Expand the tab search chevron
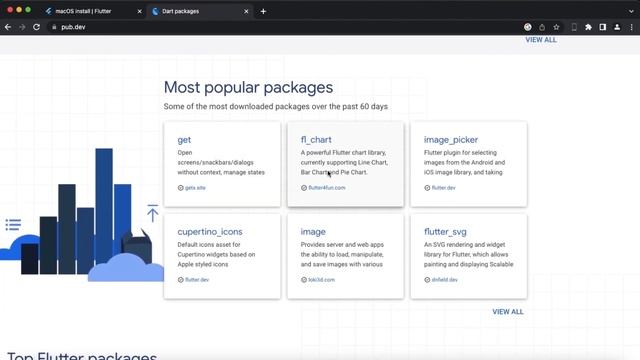Screen dimensions: 640x360 [631, 11]
